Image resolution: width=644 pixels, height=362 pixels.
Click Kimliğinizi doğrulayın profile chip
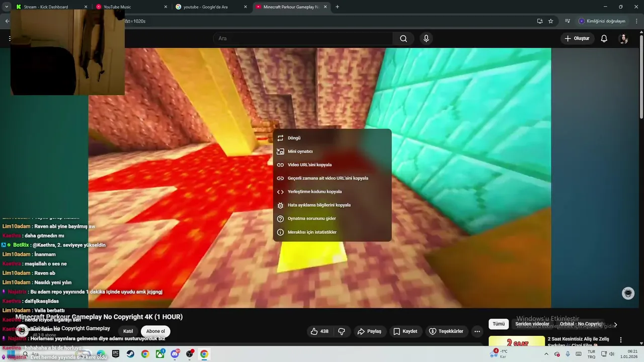point(602,21)
